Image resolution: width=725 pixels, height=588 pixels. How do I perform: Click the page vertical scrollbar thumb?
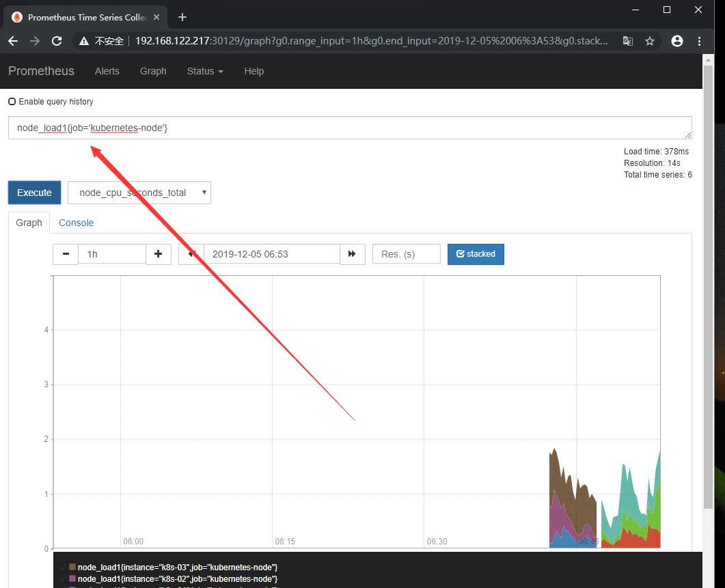pyautogui.click(x=708, y=287)
